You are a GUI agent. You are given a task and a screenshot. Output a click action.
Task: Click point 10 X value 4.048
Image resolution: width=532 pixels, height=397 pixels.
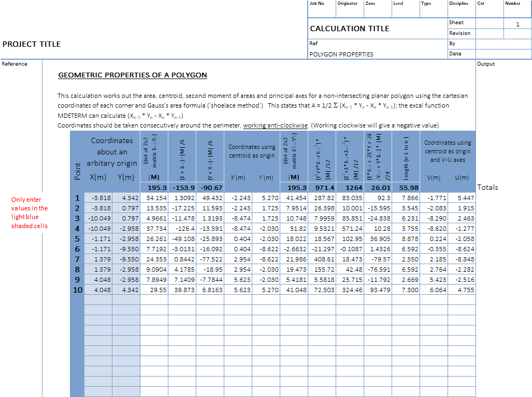[98, 290]
